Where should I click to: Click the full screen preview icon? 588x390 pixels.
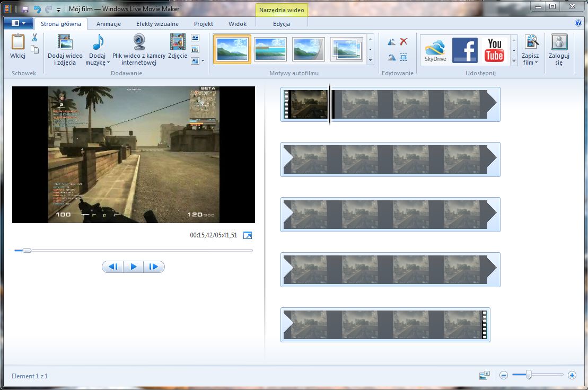pyautogui.click(x=248, y=235)
